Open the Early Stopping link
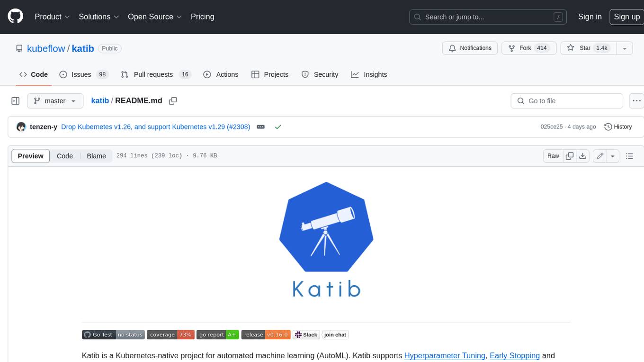The image size is (644, 362). (x=515, y=355)
